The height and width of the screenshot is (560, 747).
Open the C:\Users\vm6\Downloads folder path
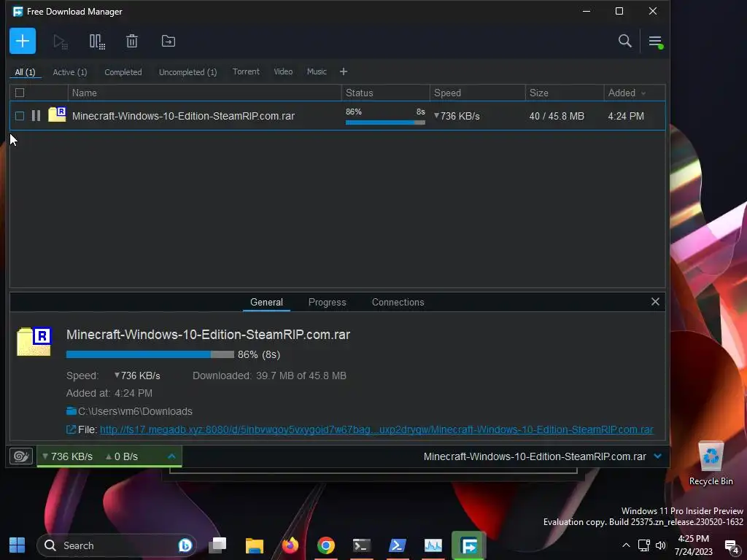pyautogui.click(x=135, y=411)
